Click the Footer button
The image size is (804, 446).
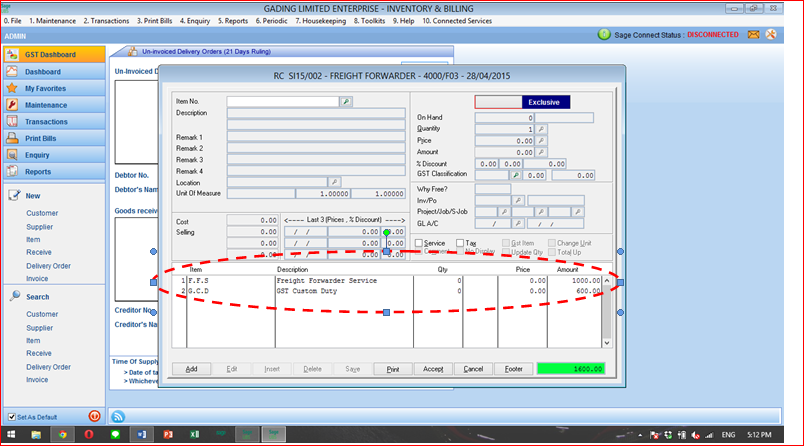click(x=513, y=369)
